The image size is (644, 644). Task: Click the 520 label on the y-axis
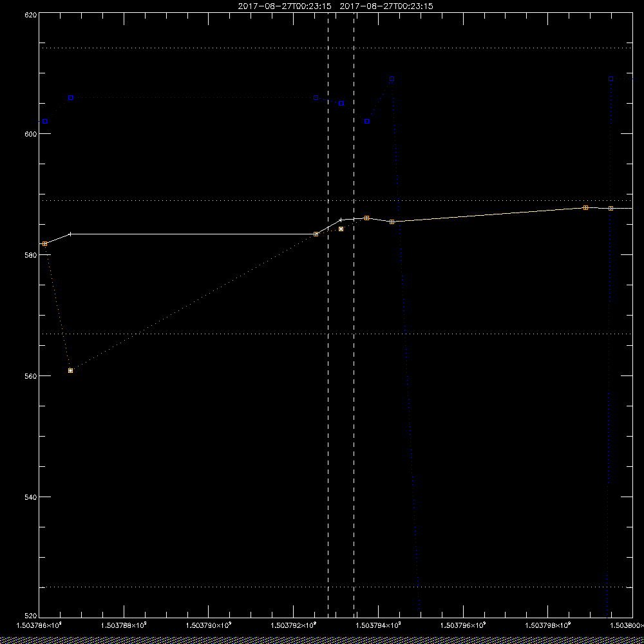[x=31, y=616]
